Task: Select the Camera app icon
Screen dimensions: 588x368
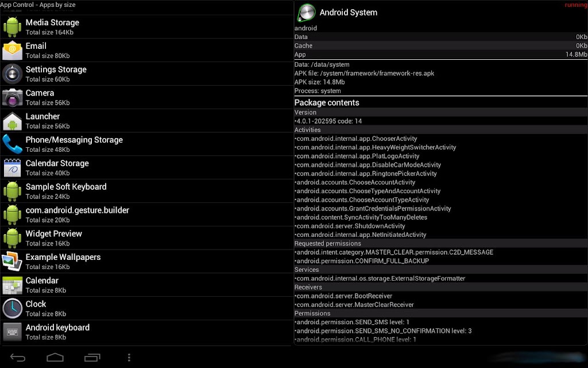Action: click(13, 98)
